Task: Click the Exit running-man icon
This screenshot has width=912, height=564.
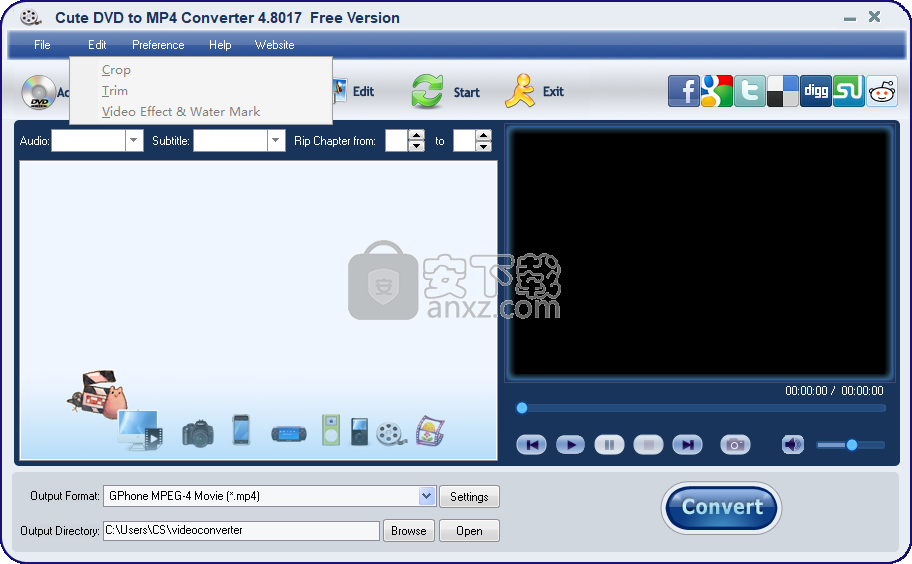Action: tap(520, 91)
